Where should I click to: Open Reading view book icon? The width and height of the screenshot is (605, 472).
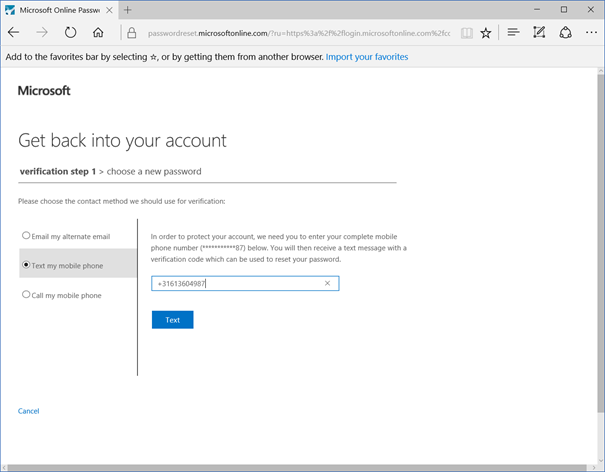tap(466, 33)
